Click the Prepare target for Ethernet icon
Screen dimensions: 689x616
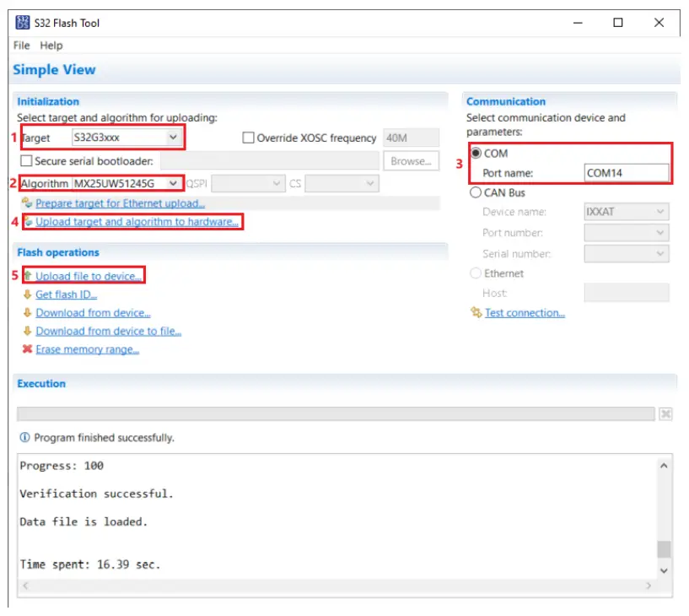coord(27,203)
